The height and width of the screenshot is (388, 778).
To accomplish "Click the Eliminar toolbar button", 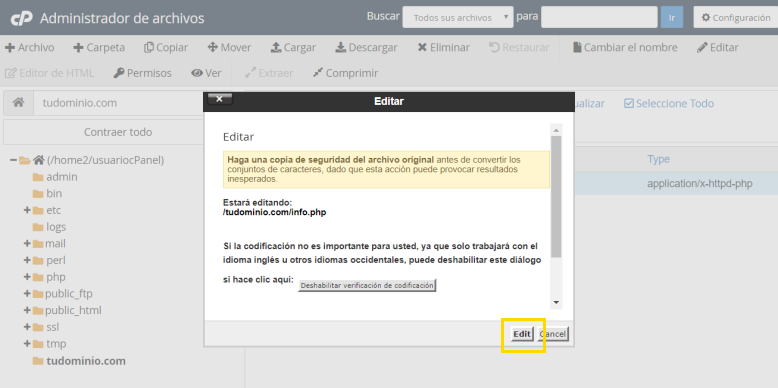I will coord(443,48).
